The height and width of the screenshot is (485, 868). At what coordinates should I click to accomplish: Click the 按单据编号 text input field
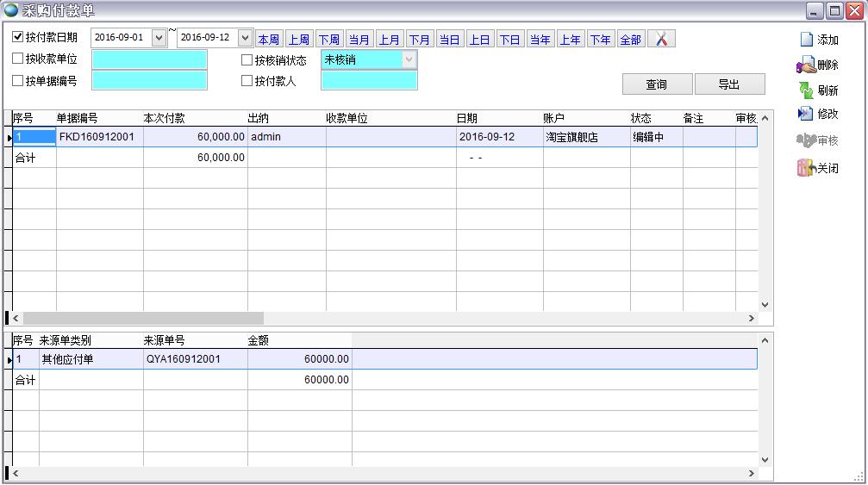[x=149, y=80]
